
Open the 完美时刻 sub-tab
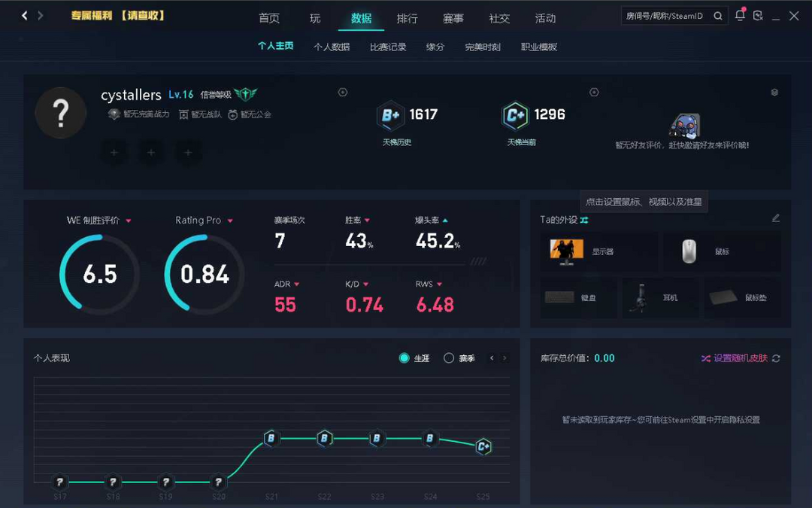pos(483,47)
